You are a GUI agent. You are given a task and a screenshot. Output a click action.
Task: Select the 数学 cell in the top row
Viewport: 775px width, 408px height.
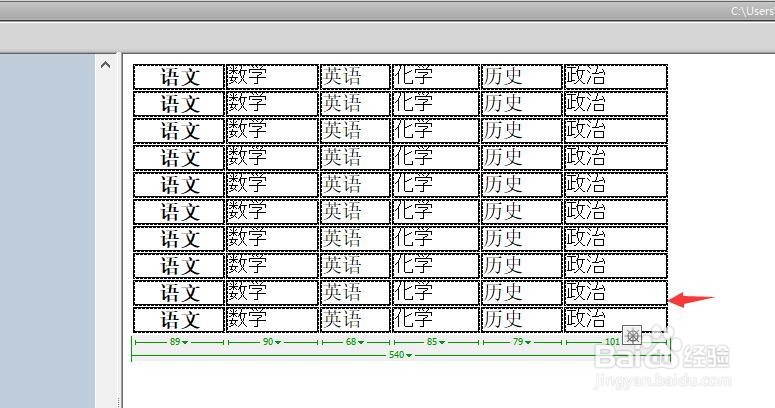[272, 77]
